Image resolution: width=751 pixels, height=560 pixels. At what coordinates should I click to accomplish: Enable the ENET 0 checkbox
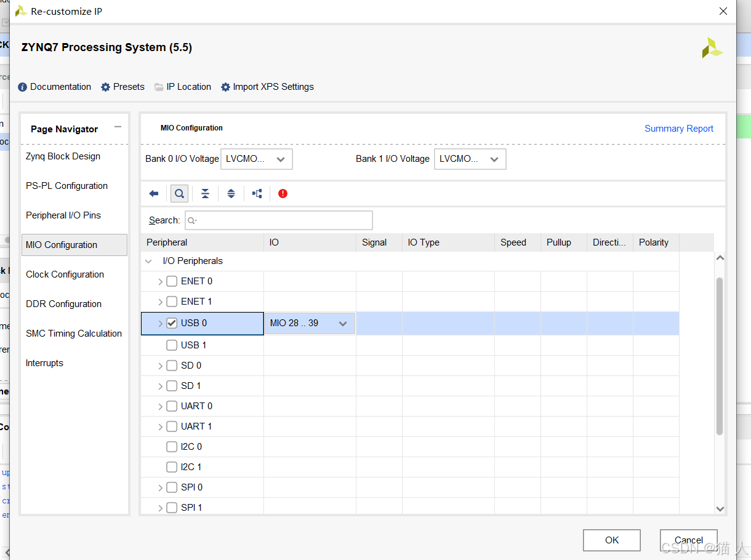click(x=172, y=281)
